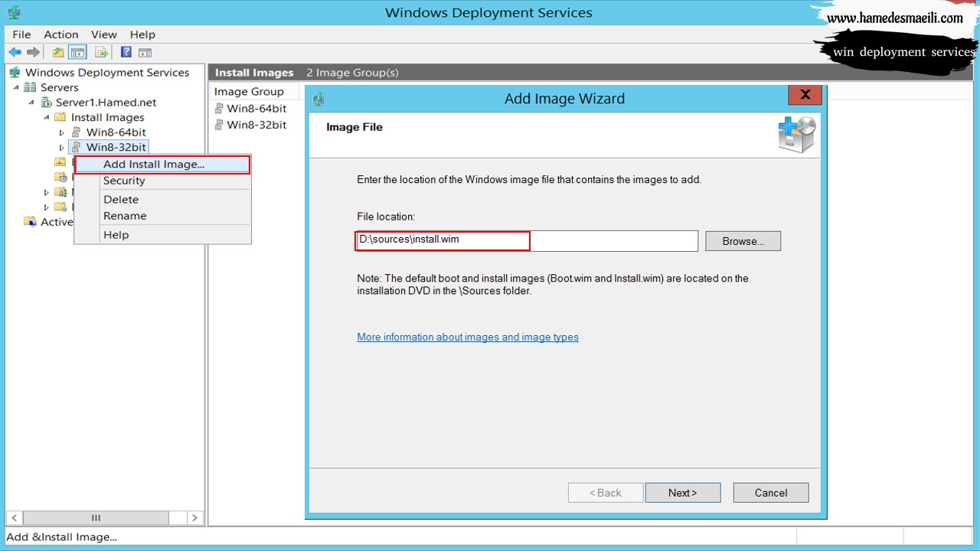Click the Win8-32bit icon in Image Group list
This screenshot has width=980, height=551.
(x=219, y=125)
